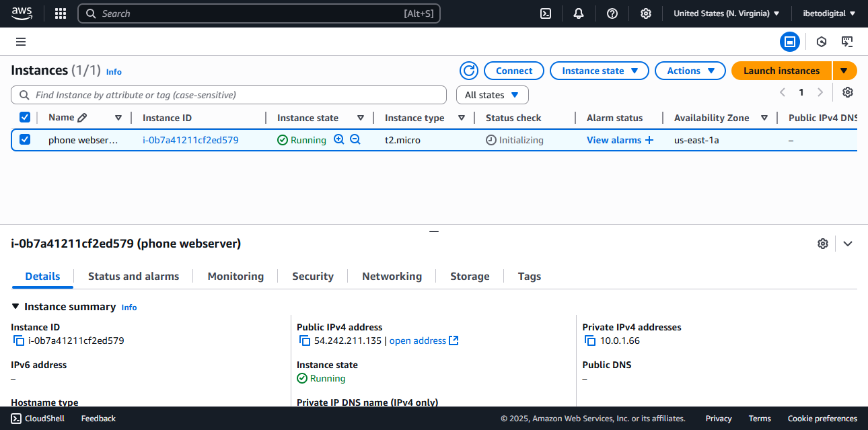Launch CloudShell from the top bar icon
This screenshot has height=430, width=868.
pyautogui.click(x=546, y=13)
